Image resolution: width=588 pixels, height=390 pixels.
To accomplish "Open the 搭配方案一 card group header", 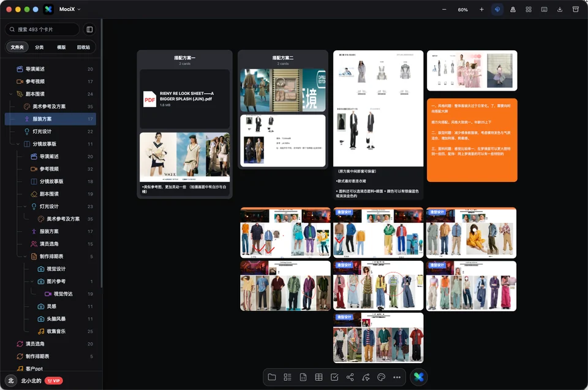I will click(x=184, y=59).
